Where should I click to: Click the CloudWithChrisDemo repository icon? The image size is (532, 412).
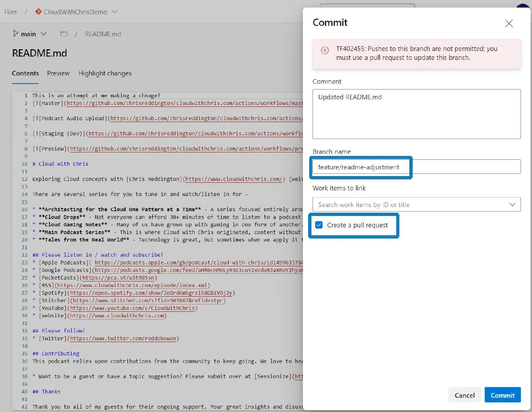(x=38, y=12)
